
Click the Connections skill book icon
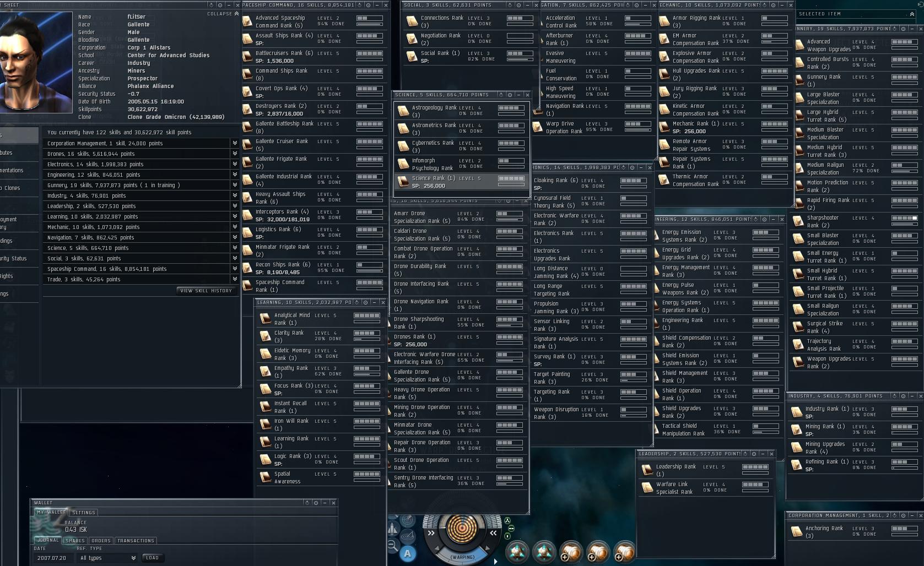[x=412, y=21]
